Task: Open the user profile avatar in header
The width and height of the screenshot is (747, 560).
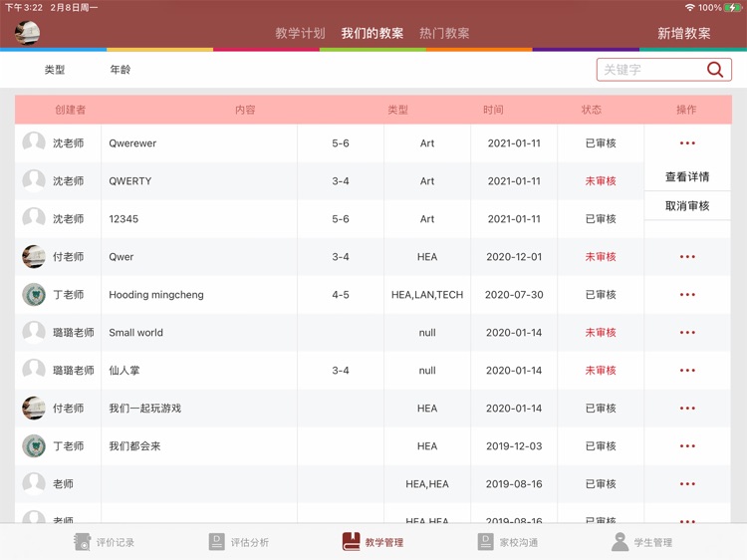Action: pyautogui.click(x=27, y=33)
